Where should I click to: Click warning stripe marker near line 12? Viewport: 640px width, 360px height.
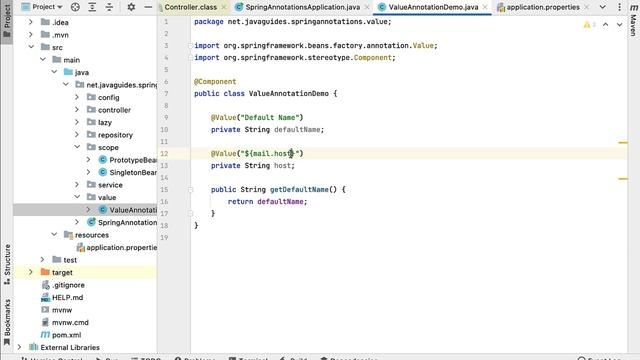(x=623, y=142)
